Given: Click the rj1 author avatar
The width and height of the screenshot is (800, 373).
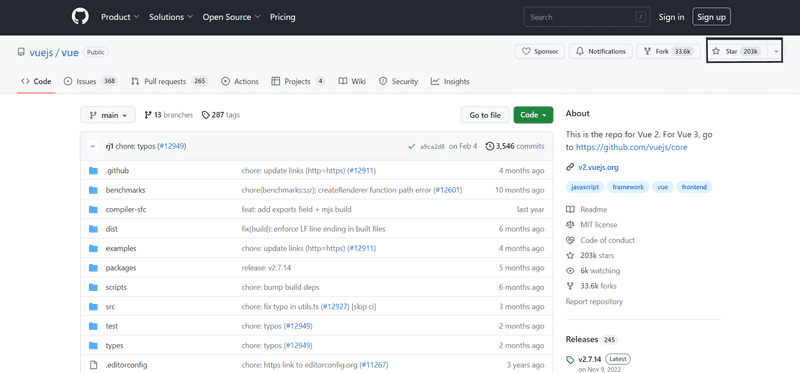Looking at the screenshot, I should click(x=92, y=146).
